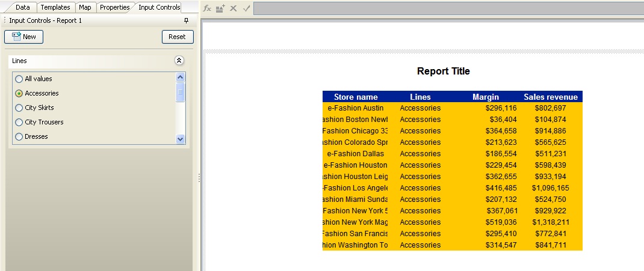Switch to the Data tab
The image size is (644, 271).
[23, 7]
